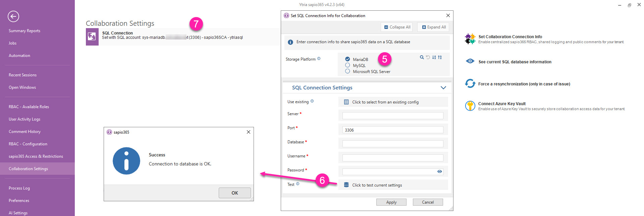The height and width of the screenshot is (216, 644).
Task: Click Set Collaboration Connection Info link
Action: pyautogui.click(x=510, y=37)
